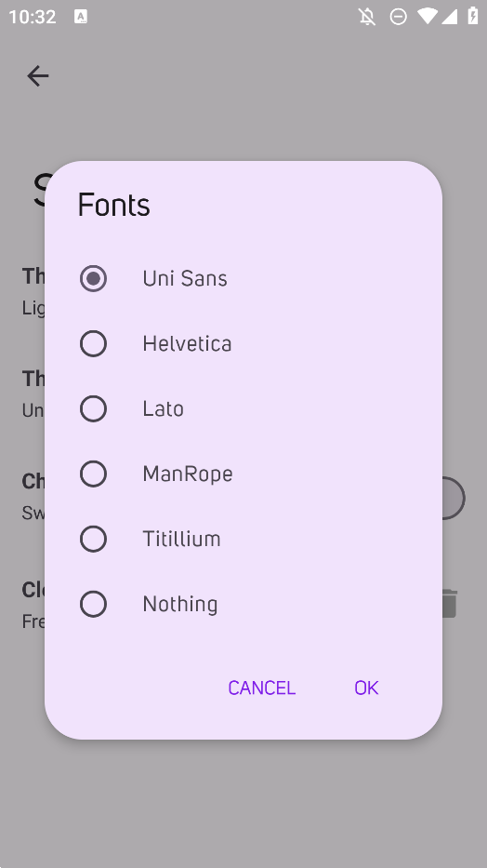Tap the back arrow icon

(x=37, y=76)
